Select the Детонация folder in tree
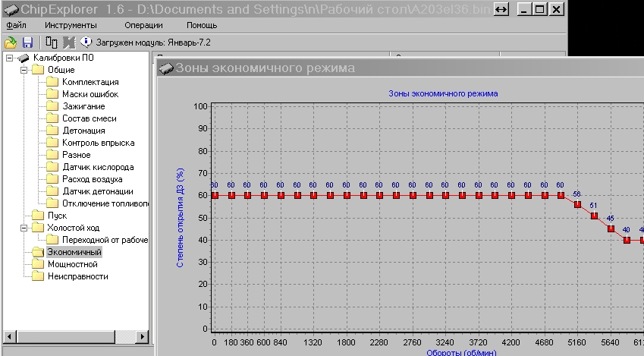The height and width of the screenshot is (356, 644). pos(83,131)
